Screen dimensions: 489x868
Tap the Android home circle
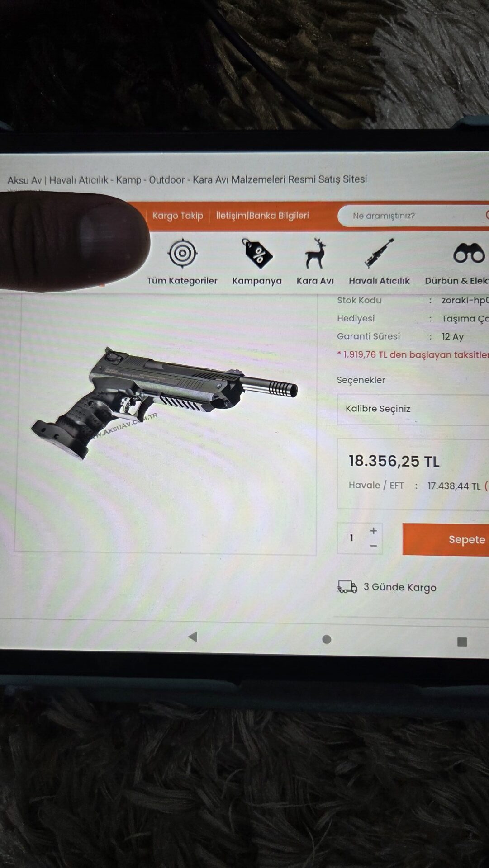pyautogui.click(x=327, y=639)
